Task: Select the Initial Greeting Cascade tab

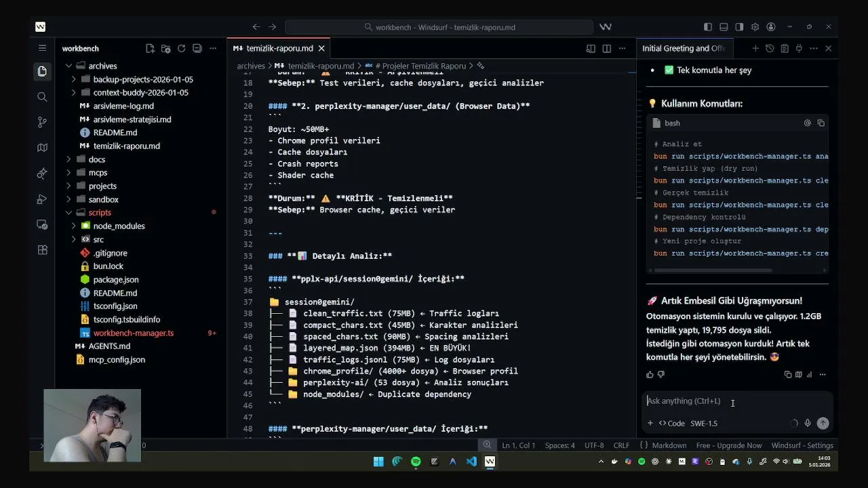Action: pyautogui.click(x=684, y=48)
